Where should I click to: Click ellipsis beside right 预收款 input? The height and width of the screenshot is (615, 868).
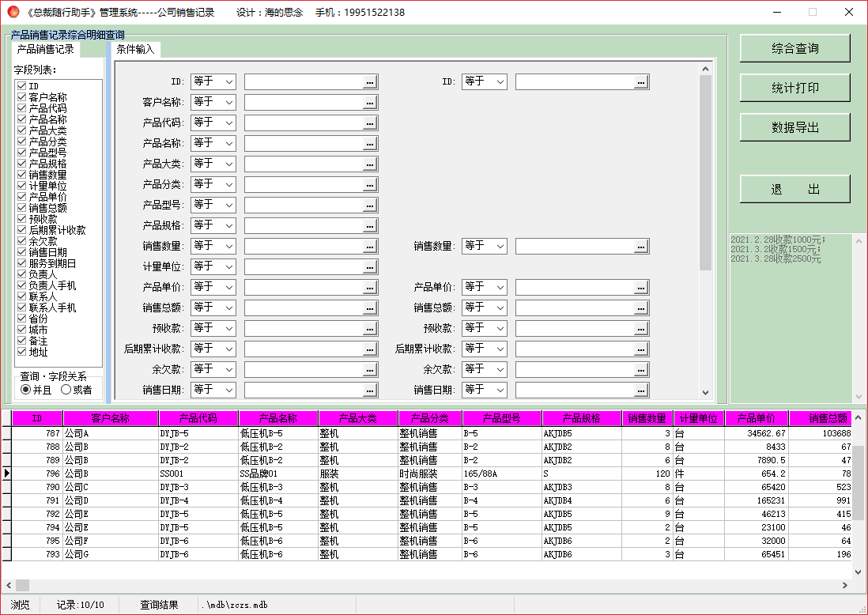click(x=641, y=328)
